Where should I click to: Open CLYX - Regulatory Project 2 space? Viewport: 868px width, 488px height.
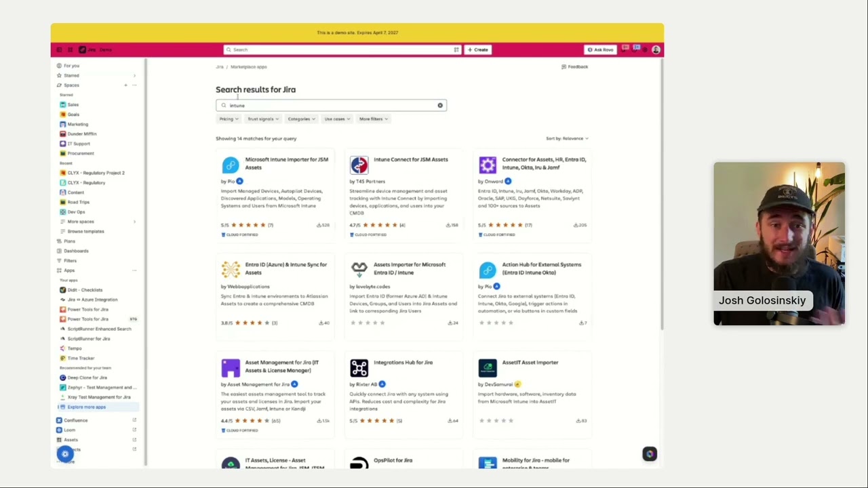click(97, 173)
